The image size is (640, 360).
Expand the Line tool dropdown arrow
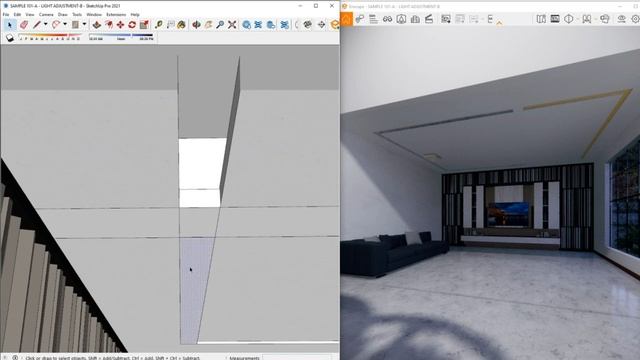tap(45, 24)
